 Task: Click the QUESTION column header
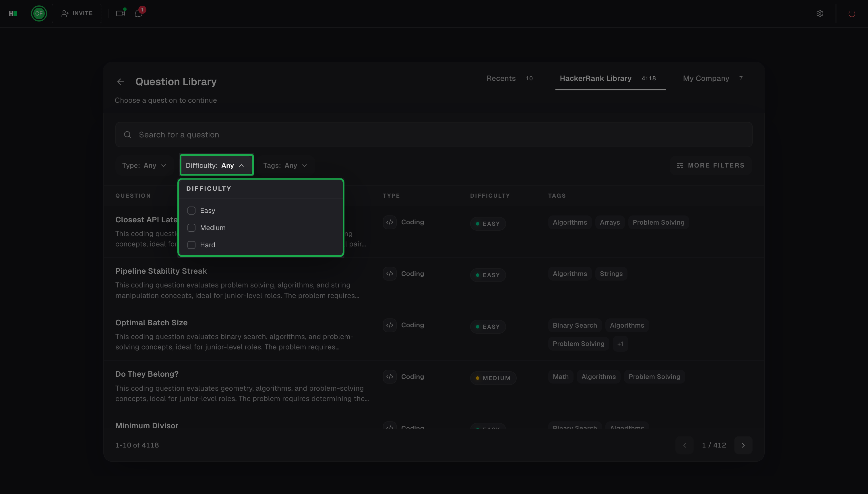[x=133, y=196]
